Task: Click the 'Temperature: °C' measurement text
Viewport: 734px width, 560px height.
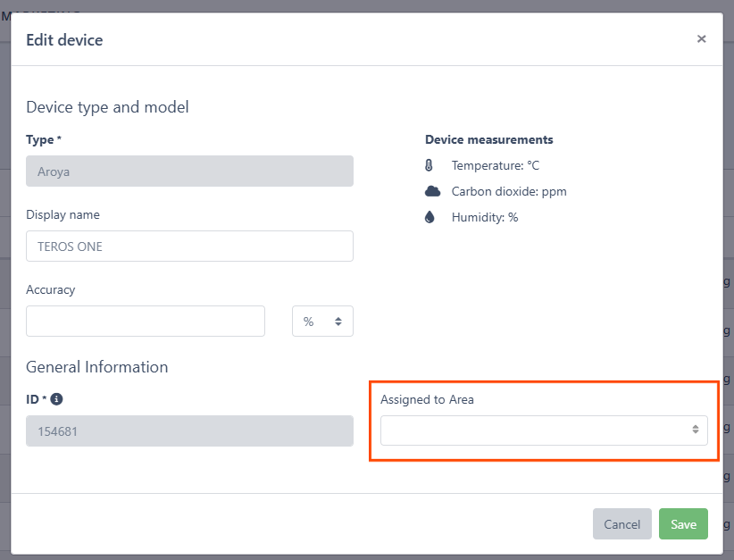Action: tap(495, 166)
